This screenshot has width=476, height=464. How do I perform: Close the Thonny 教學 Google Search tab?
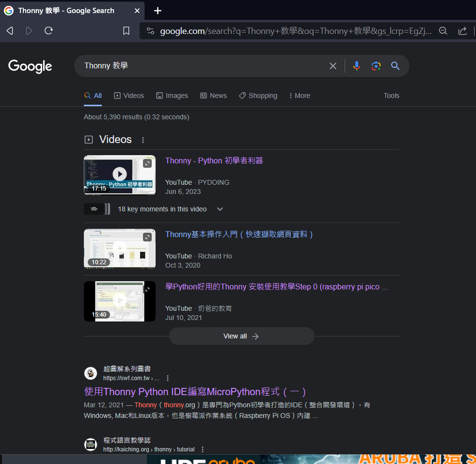point(137,11)
